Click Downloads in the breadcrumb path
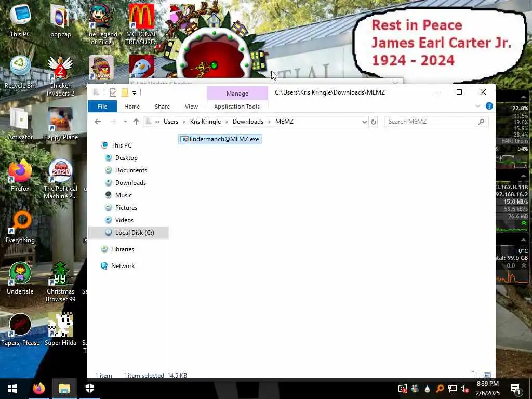Image resolution: width=532 pixels, height=399 pixels. point(248,122)
